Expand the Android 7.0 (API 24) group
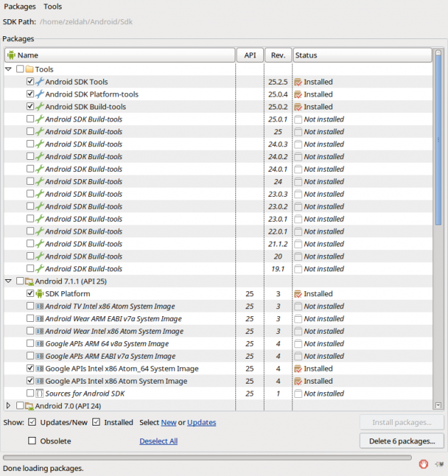 tap(9, 406)
